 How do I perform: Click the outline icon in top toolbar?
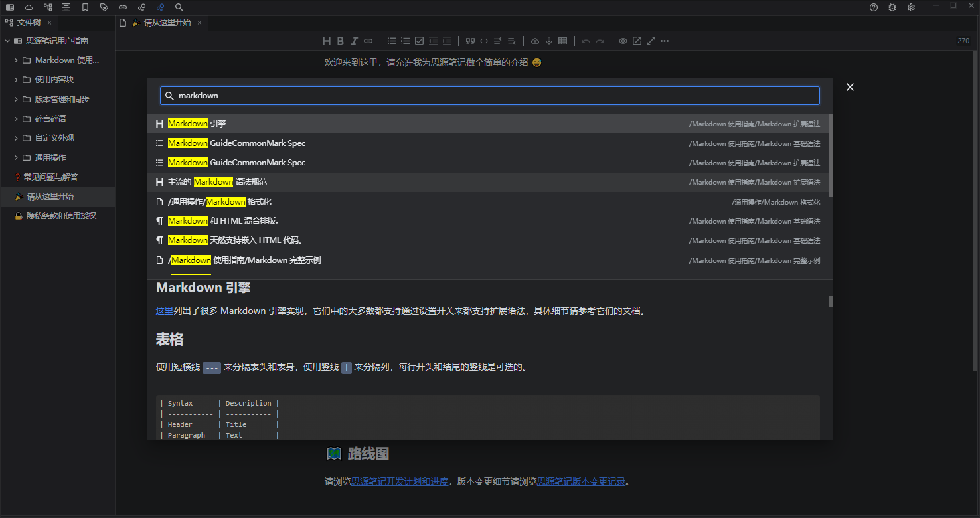[66, 7]
